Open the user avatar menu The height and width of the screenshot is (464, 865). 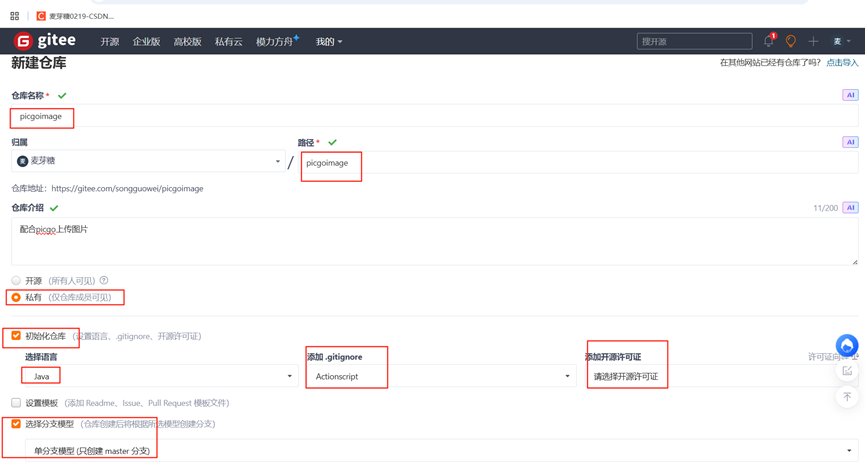841,41
